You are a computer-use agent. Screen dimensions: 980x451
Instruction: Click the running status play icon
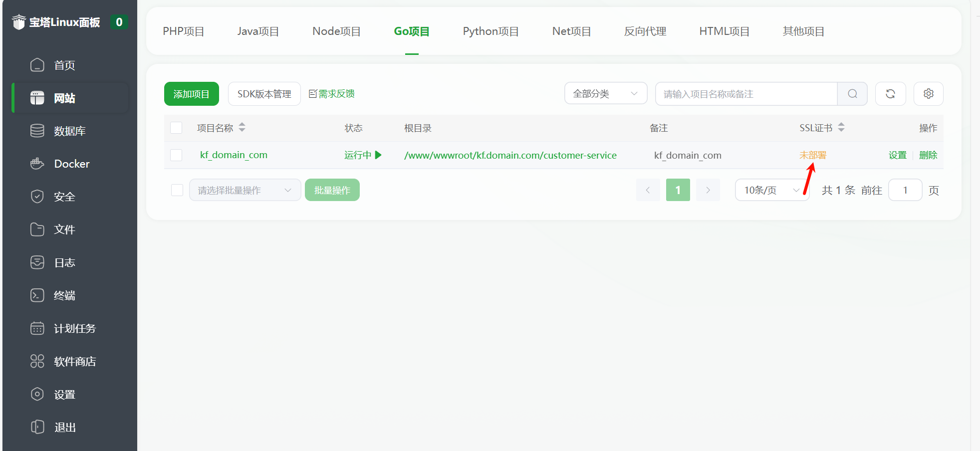click(x=378, y=155)
